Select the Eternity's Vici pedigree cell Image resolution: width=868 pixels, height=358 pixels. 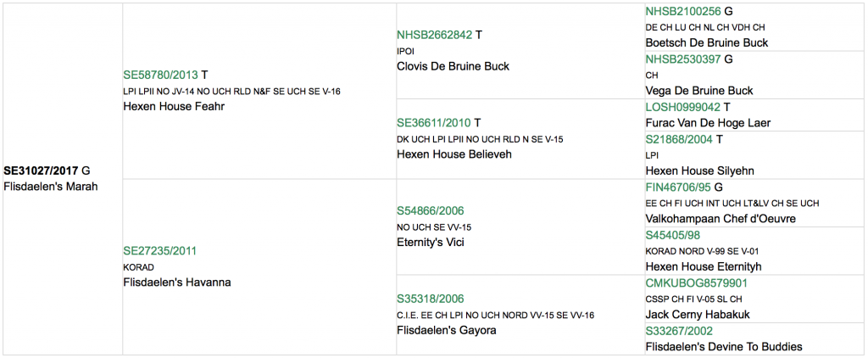pyautogui.click(x=520, y=227)
